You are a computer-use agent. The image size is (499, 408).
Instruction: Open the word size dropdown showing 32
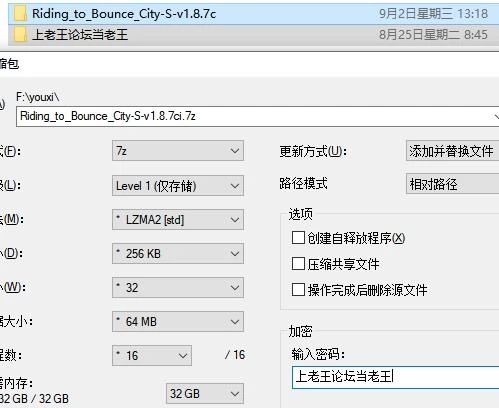pos(178,288)
